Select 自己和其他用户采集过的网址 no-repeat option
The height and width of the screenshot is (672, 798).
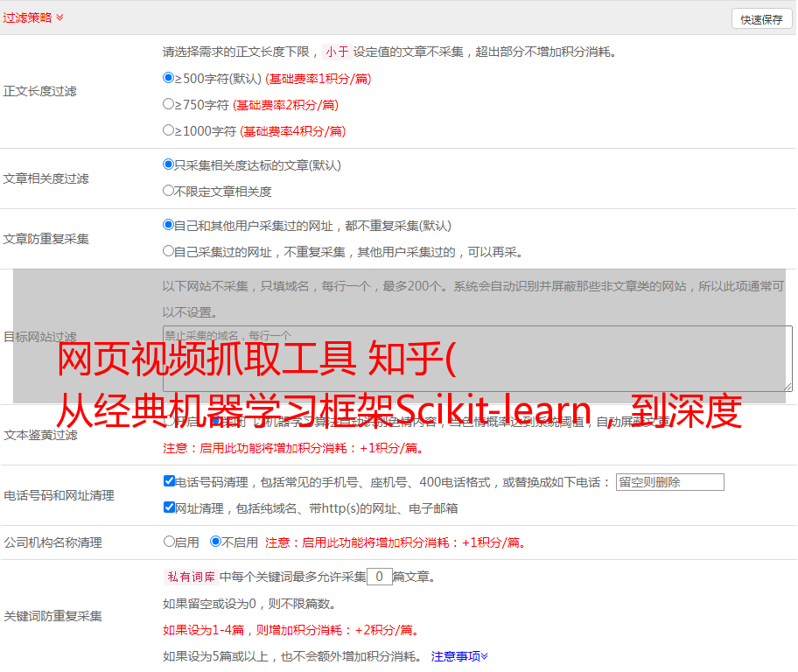tap(168, 225)
